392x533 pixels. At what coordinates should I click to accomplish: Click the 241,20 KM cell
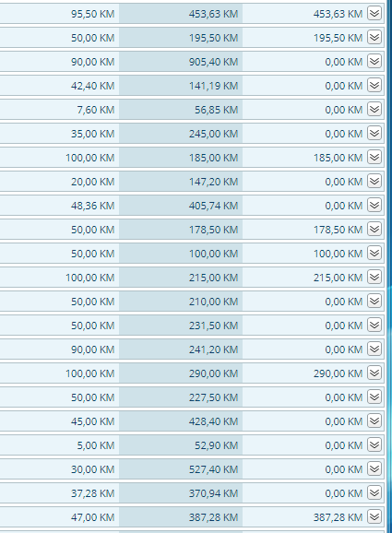(x=181, y=349)
